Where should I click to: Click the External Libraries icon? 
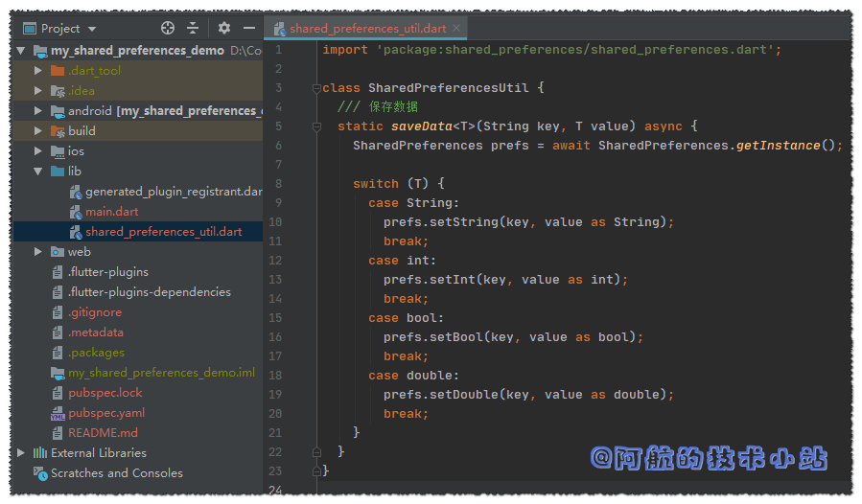point(40,453)
